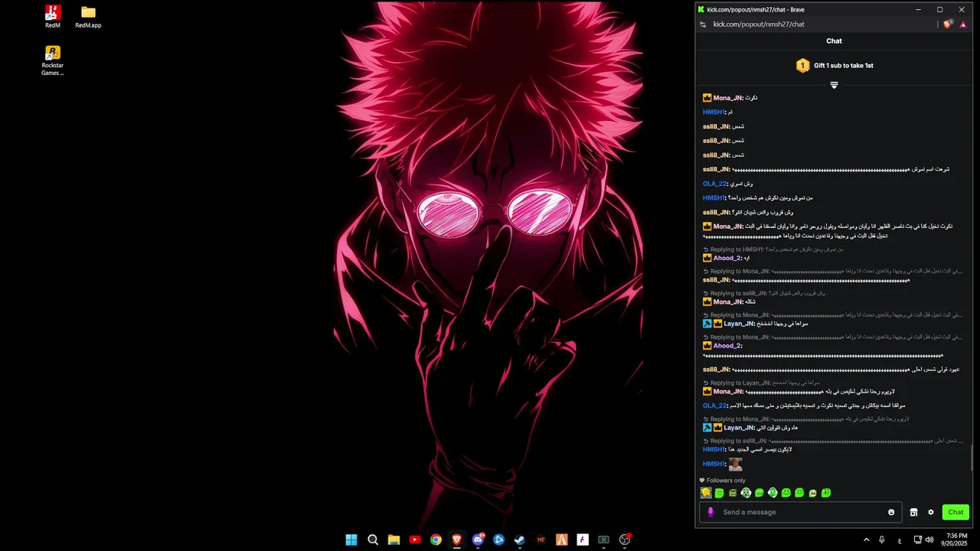Expand the gift leaderboard arrow below banner
This screenshot has height=551, width=980.
[834, 85]
